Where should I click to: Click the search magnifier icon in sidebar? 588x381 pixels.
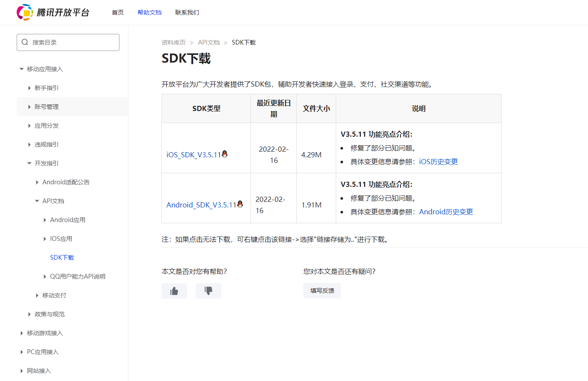click(x=24, y=42)
